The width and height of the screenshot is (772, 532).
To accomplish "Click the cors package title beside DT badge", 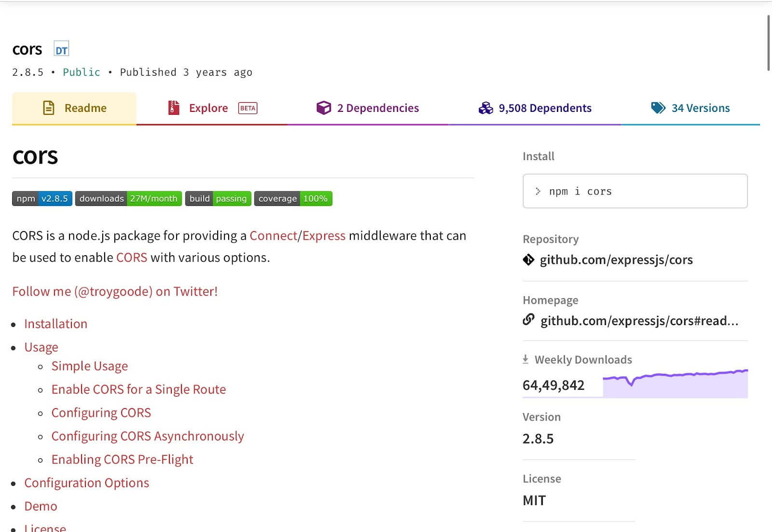I will pos(28,50).
